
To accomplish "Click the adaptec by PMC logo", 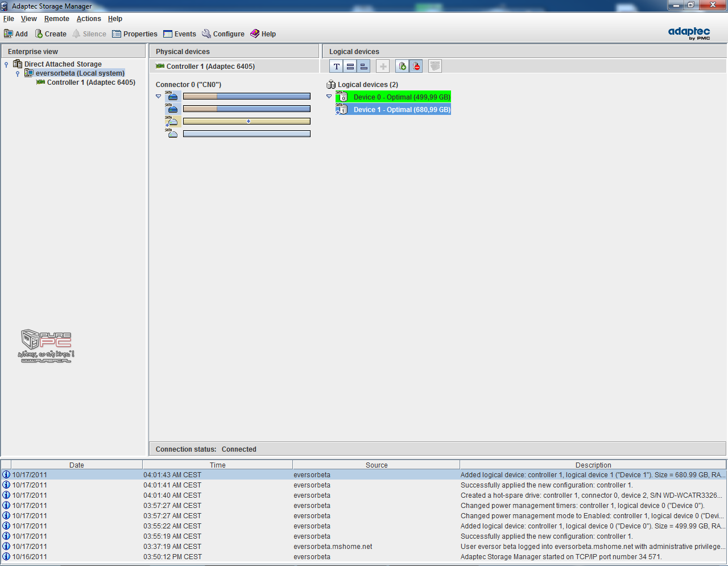I will click(x=689, y=33).
